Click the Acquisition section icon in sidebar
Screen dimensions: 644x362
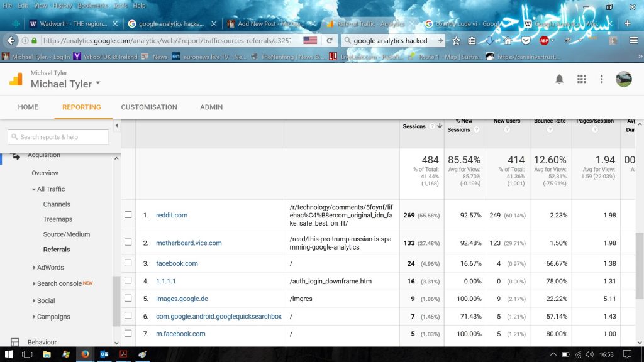(x=16, y=156)
